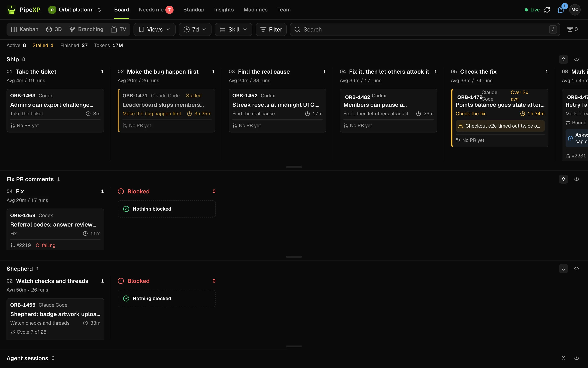Open the MC user avatar
This screenshot has width=588, height=368.
575,10
